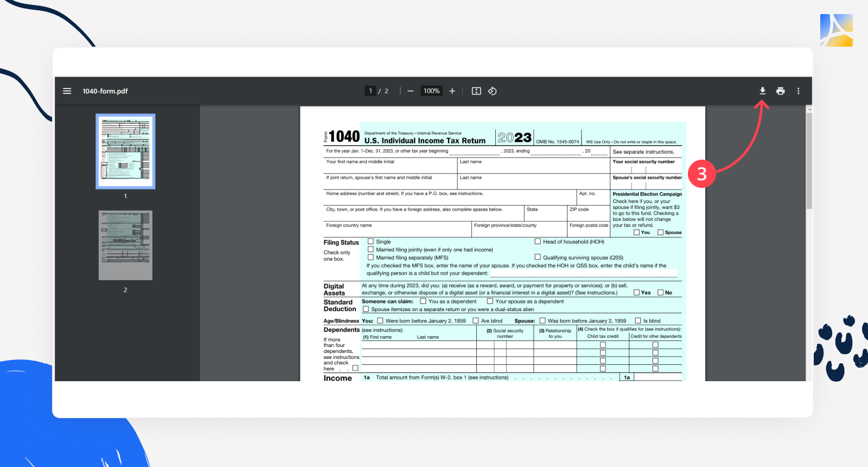The image size is (868, 467).
Task: Select Yes for Digital Assets question
Action: coord(637,293)
